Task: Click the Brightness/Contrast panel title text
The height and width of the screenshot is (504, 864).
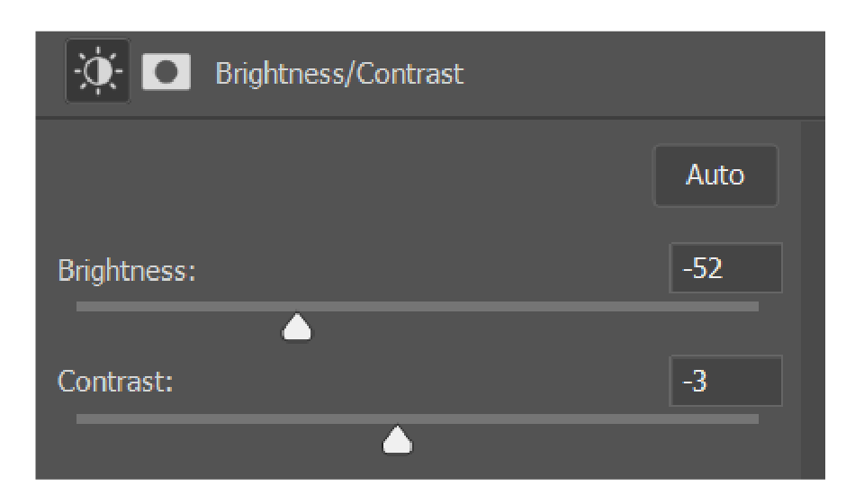Action: click(339, 74)
